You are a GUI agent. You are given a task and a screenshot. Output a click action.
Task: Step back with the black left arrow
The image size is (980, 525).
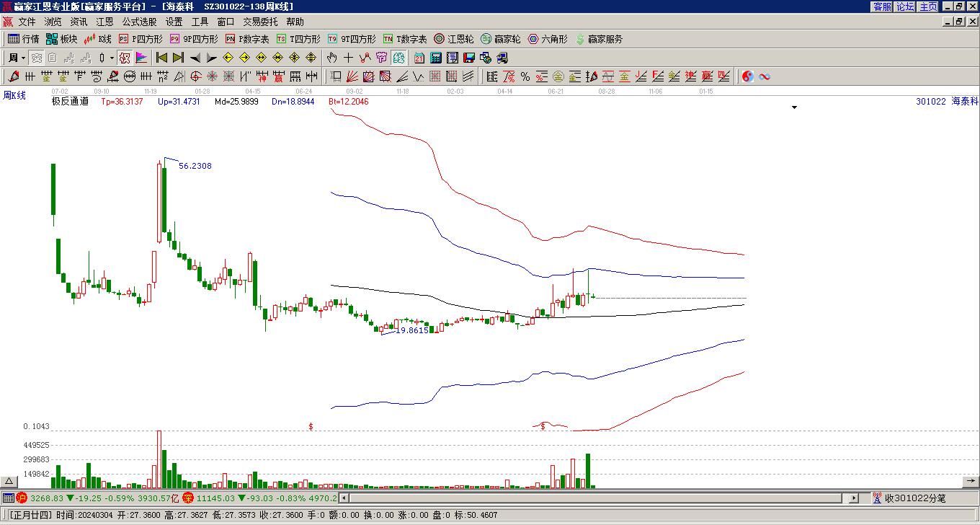click(x=195, y=58)
